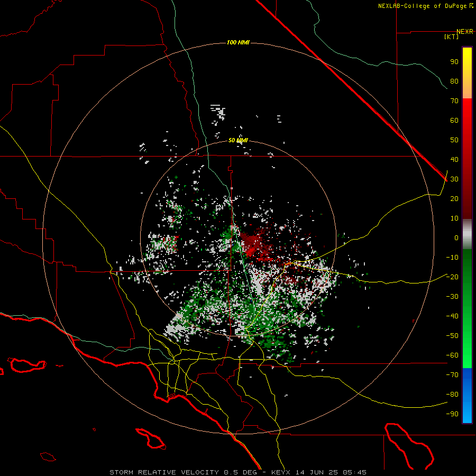Viewport: 476px width, 476px height.
Task: Click the 30 value on velocity scale
Action: click(454, 179)
